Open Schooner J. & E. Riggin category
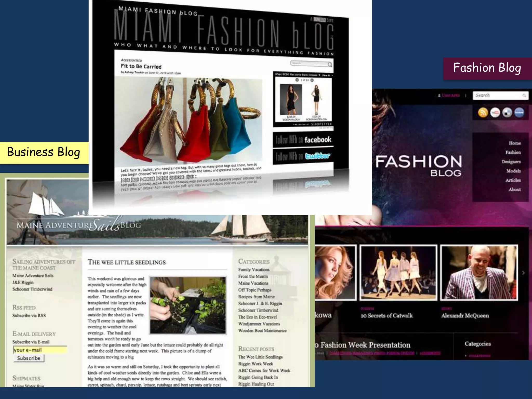This screenshot has width=532, height=399. click(260, 303)
